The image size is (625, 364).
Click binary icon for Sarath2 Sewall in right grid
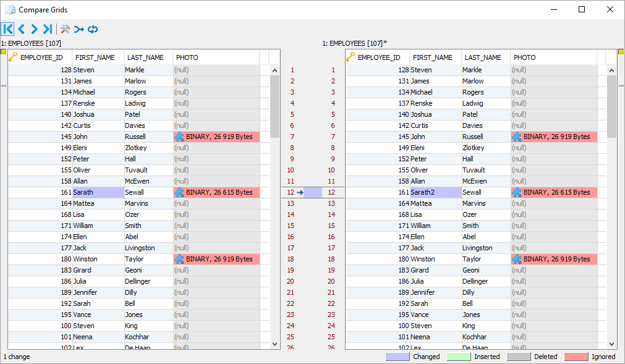click(517, 193)
